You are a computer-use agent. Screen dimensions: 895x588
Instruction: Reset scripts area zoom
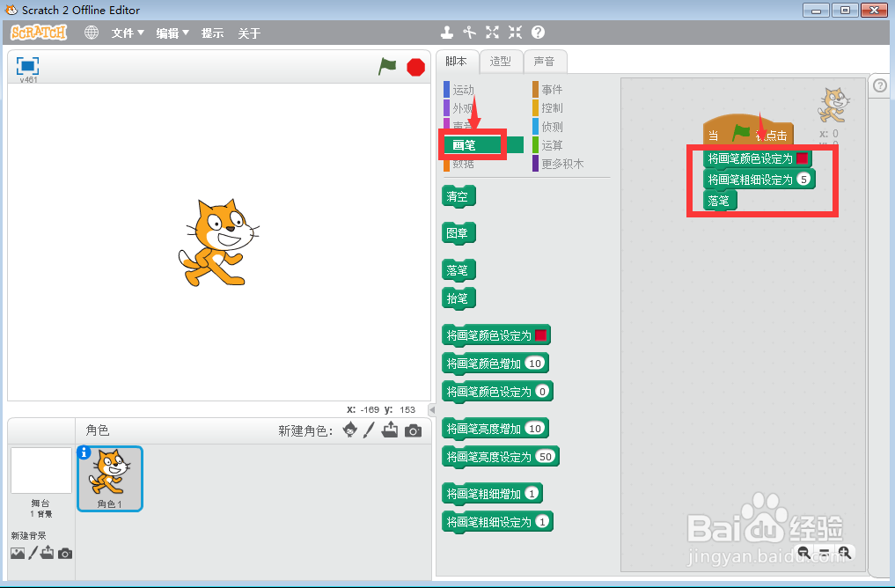(825, 552)
